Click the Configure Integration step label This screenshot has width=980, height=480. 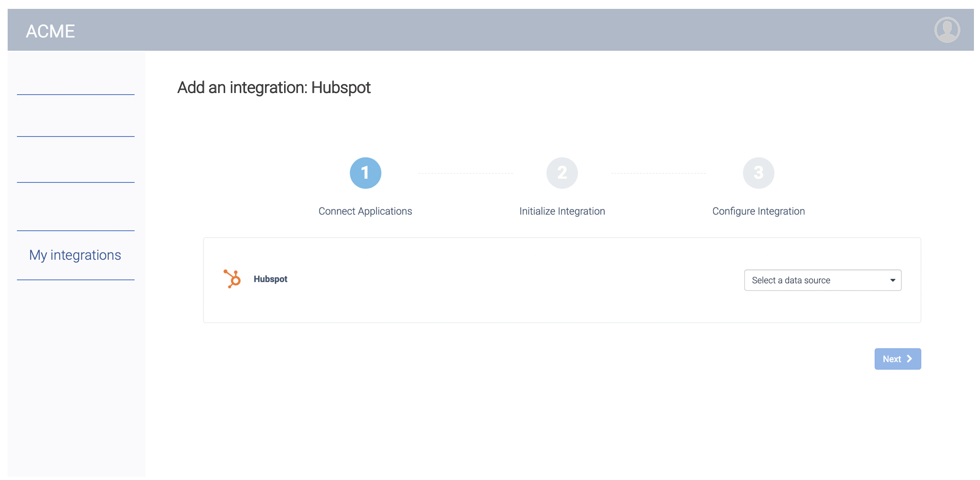point(758,211)
